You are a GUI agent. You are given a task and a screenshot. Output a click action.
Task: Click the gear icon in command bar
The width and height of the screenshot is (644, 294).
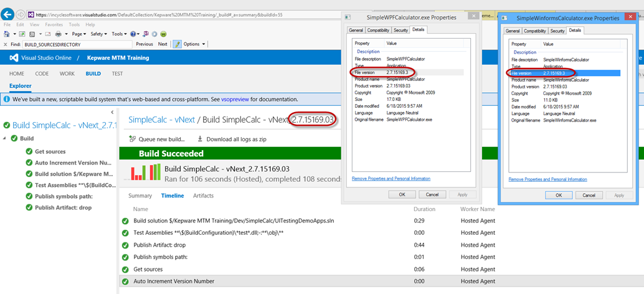point(154,34)
